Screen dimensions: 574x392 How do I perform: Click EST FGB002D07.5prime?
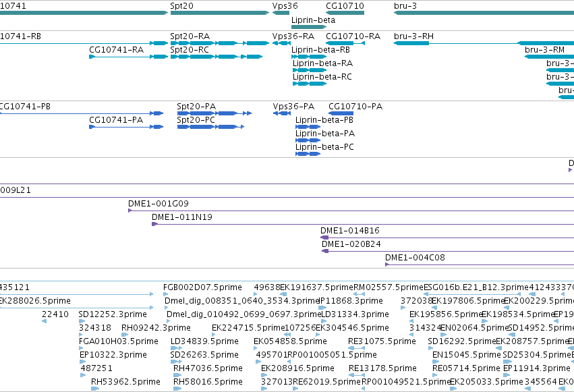tap(202, 287)
